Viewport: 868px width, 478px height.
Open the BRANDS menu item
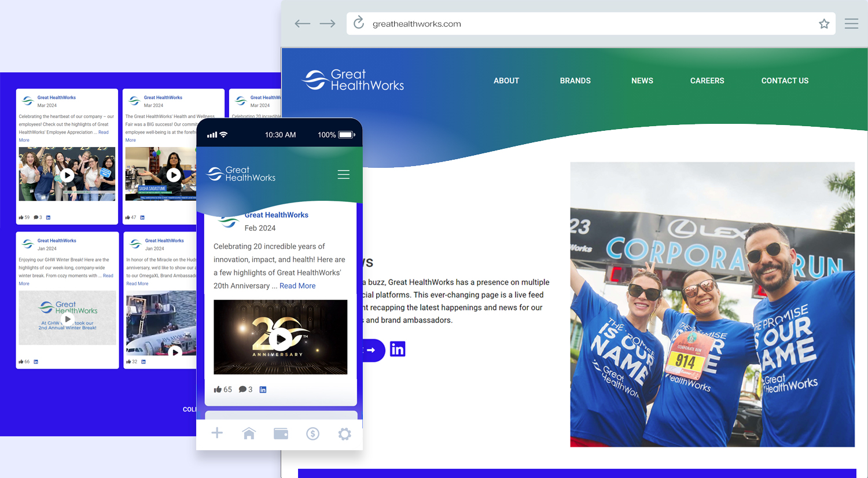point(575,81)
